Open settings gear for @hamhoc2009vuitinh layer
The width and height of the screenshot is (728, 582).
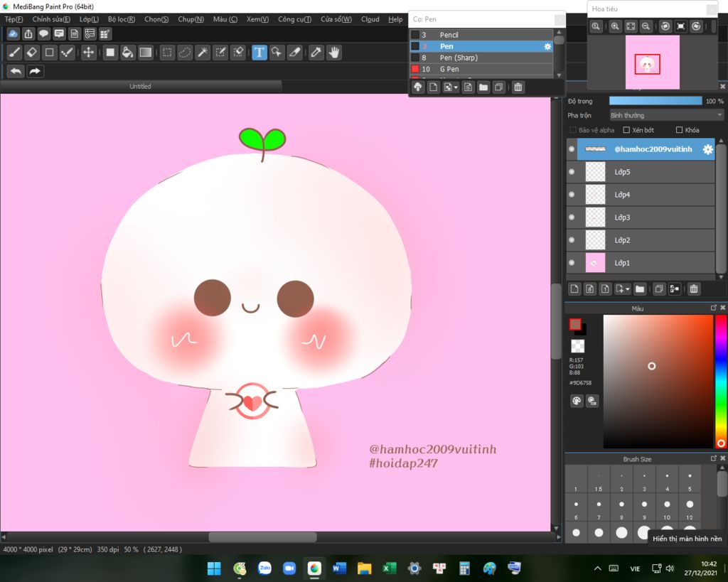click(707, 149)
